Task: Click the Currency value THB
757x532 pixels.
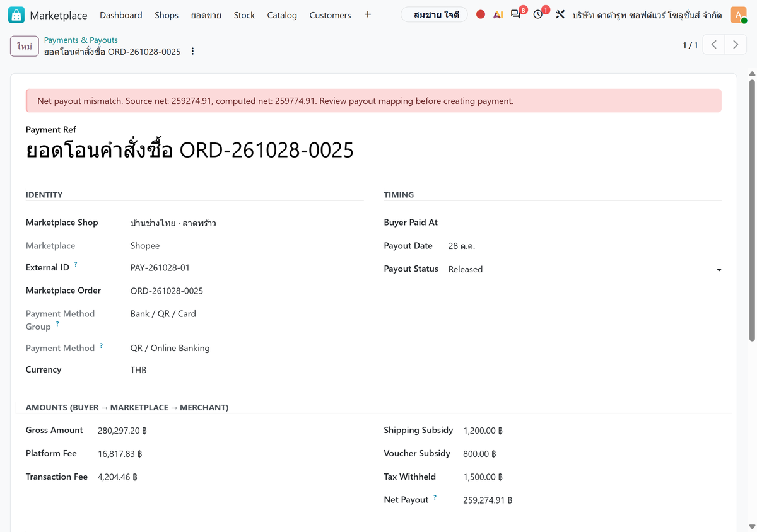Action: coord(138,370)
